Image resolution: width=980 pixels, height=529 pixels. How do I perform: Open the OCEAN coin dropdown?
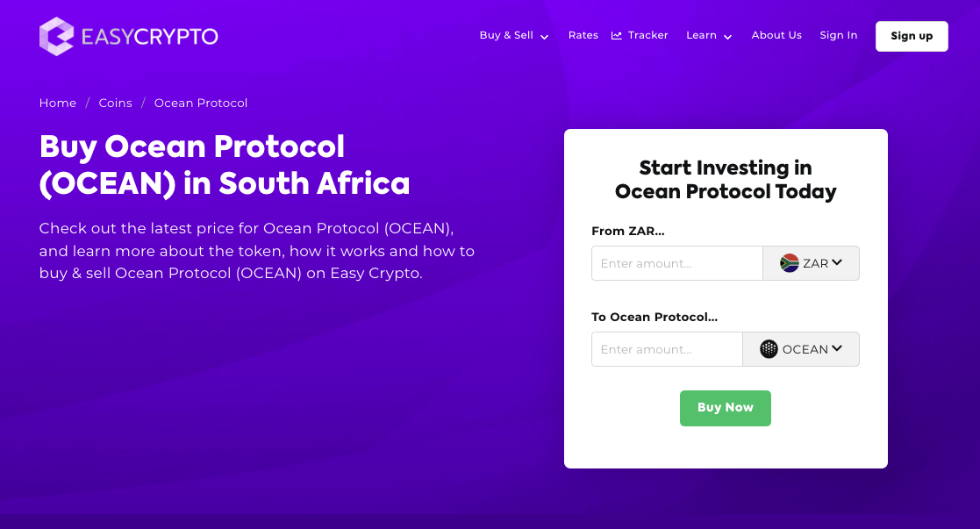[801, 349]
